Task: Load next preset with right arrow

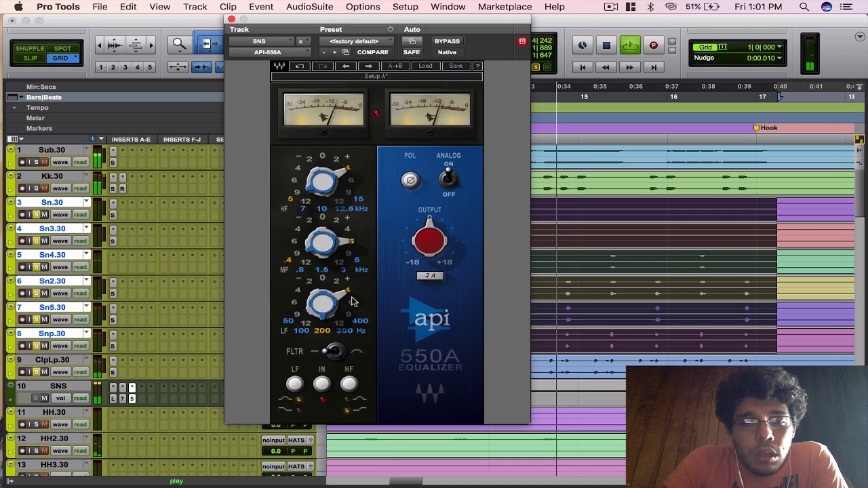Action: (368, 66)
